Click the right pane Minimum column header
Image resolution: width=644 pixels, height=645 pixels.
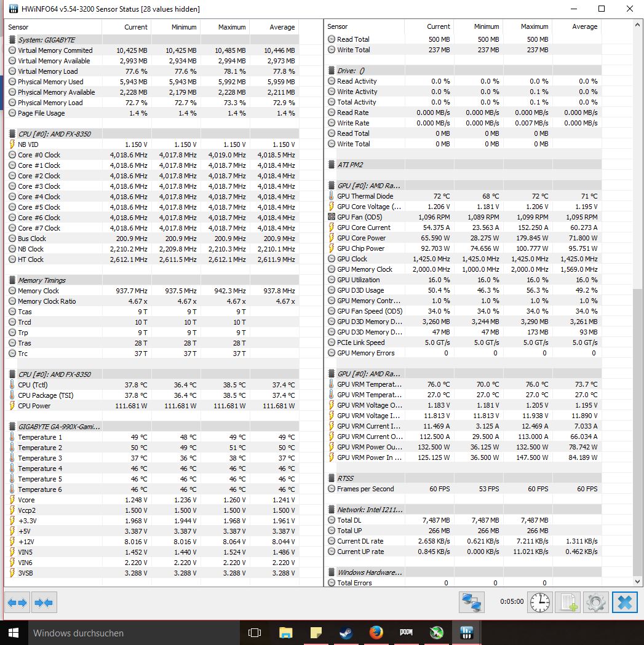click(478, 26)
